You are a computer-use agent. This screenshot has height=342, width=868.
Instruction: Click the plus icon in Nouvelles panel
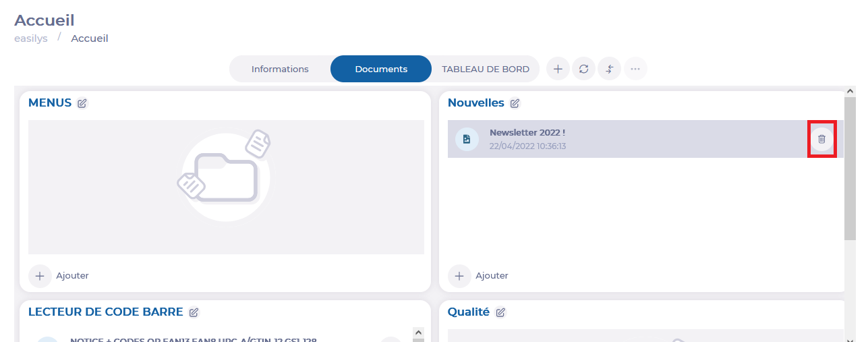point(459,276)
